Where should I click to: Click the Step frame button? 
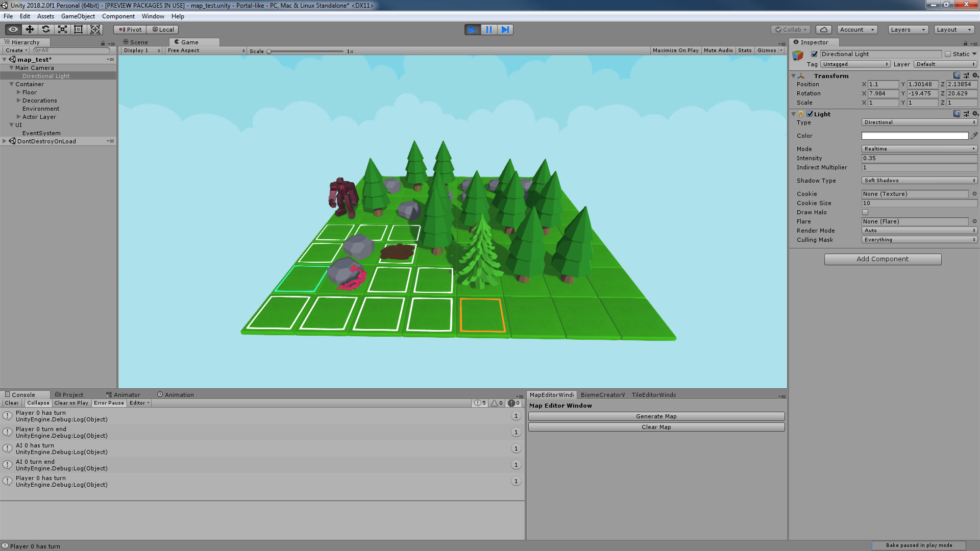[505, 30]
